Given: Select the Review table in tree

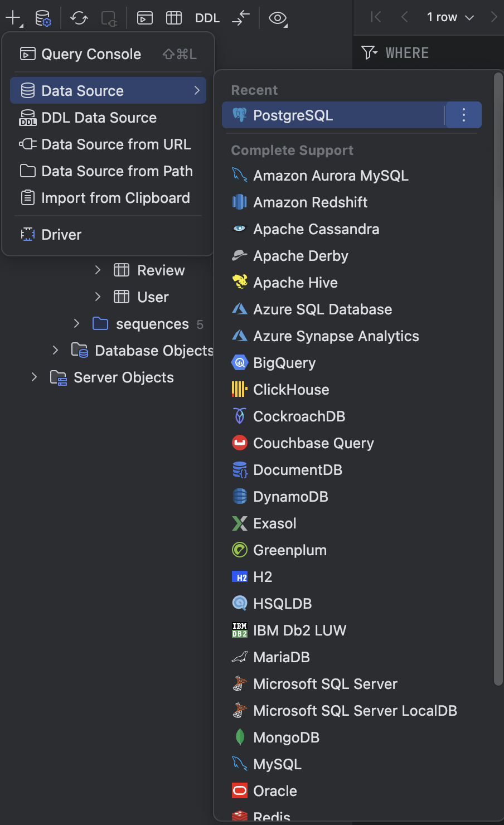Looking at the screenshot, I should click(x=161, y=270).
